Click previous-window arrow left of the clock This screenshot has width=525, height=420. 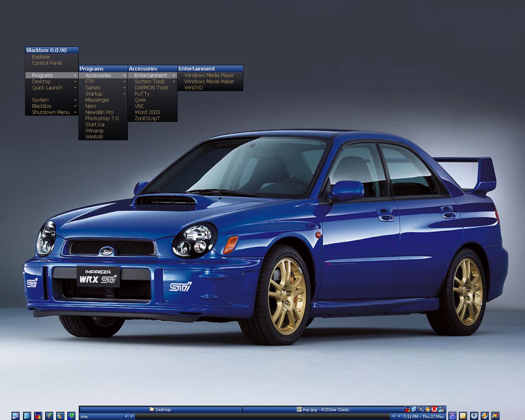[x=393, y=416]
